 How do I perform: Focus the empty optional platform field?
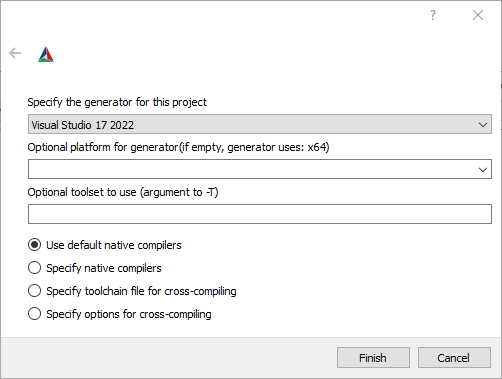pyautogui.click(x=260, y=169)
